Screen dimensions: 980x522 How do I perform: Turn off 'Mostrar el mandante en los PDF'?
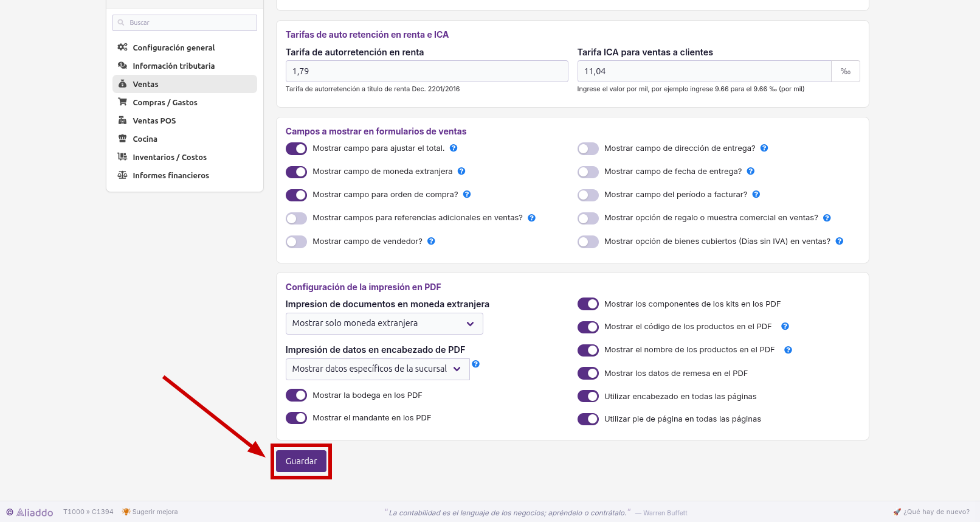[297, 418]
